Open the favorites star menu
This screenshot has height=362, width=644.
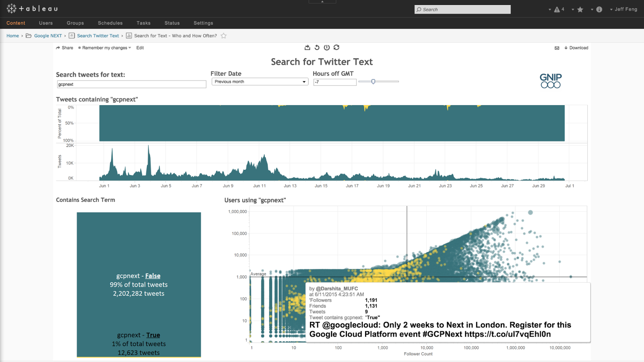coord(580,9)
